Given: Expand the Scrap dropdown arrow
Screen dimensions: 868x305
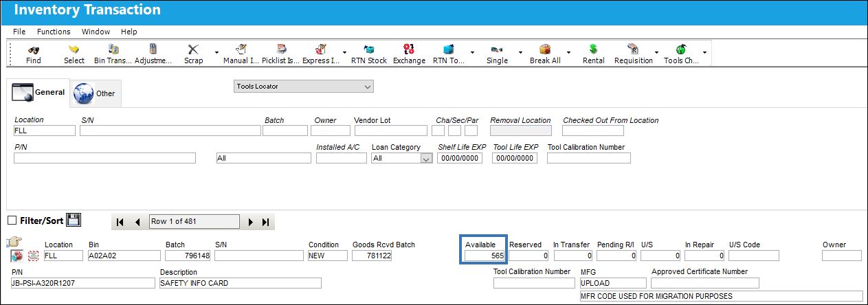Looking at the screenshot, I should coord(216,52).
